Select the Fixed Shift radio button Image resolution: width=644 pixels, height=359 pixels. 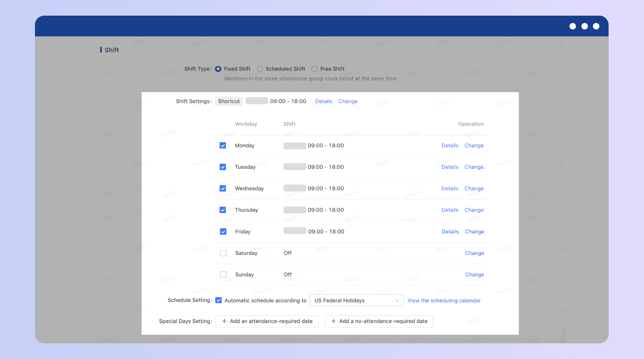pyautogui.click(x=218, y=69)
